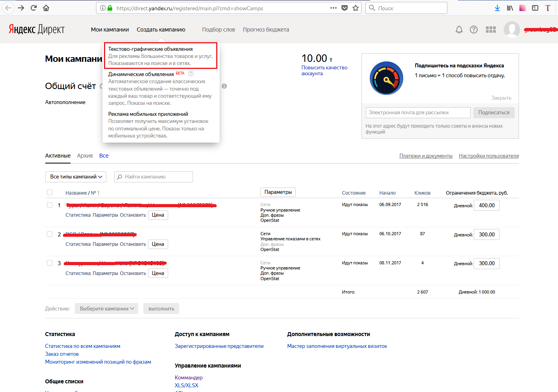558x392 pixels.
Task: Click the Цена button for campaign 3
Action: (158, 273)
